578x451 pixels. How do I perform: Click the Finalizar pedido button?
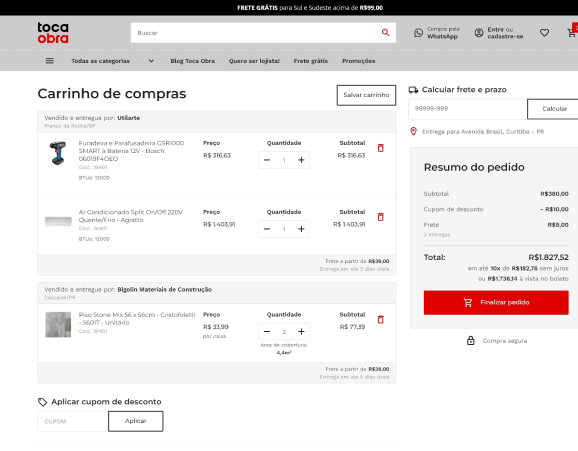(496, 302)
